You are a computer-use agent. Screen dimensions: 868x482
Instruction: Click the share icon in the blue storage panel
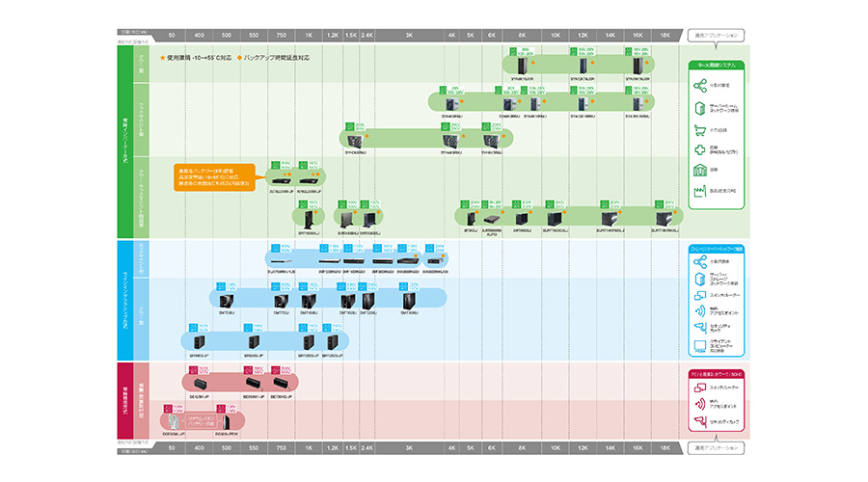(x=700, y=261)
